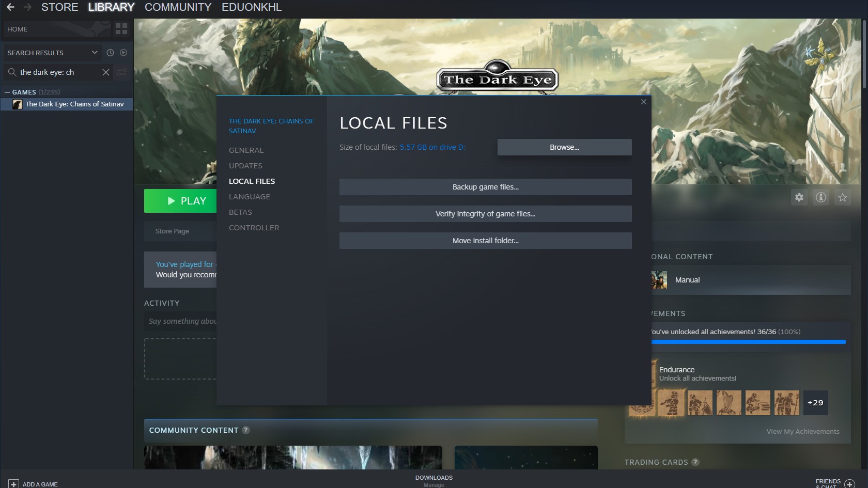Click the library search field
This screenshot has height=488, width=868.
coord(58,72)
